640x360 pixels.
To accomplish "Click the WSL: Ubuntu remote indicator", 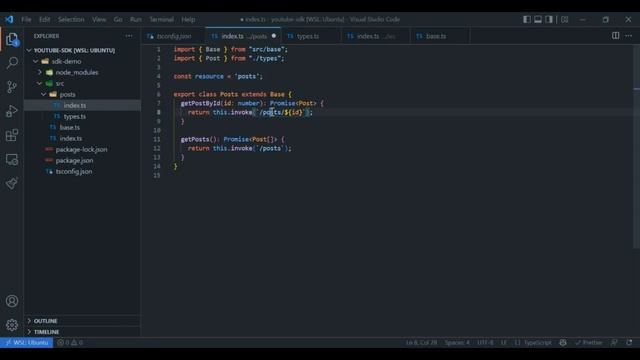I will (x=27, y=342).
